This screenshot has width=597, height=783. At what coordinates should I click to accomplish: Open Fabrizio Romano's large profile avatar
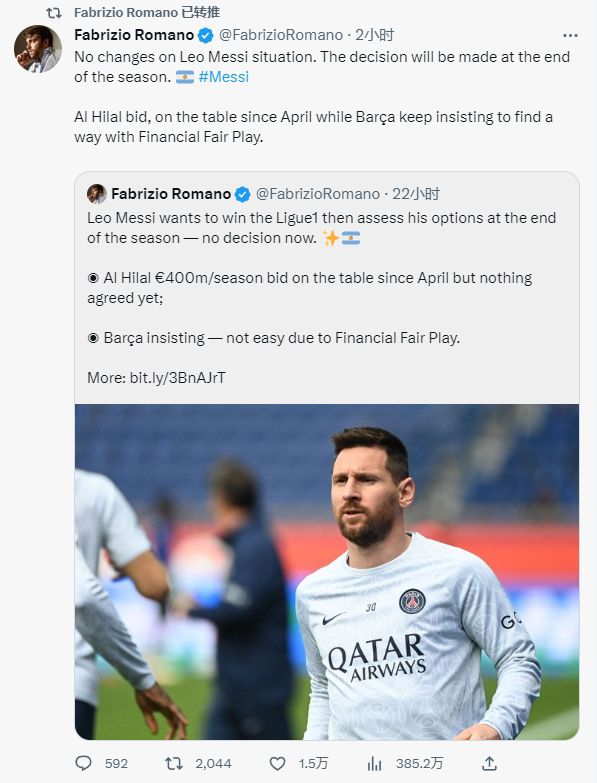38,49
